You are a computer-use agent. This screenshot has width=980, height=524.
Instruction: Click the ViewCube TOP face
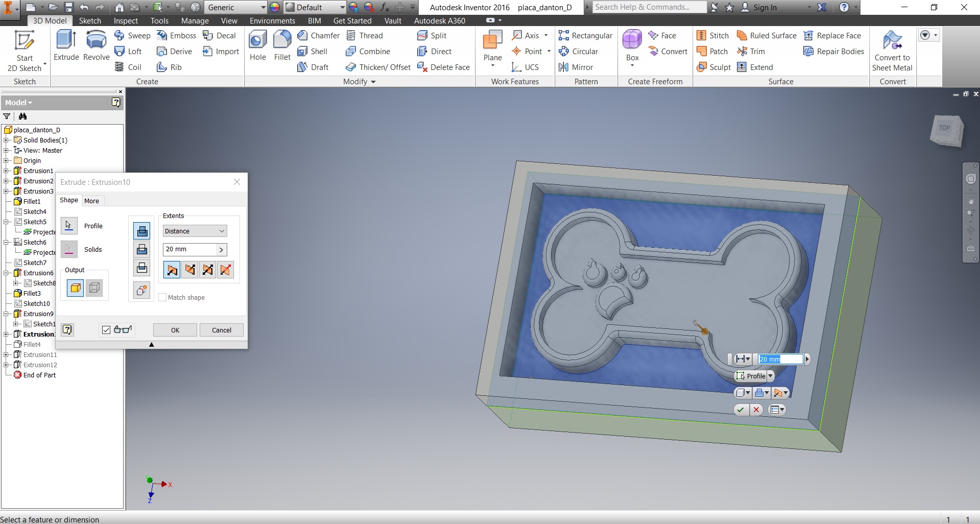pyautogui.click(x=945, y=128)
